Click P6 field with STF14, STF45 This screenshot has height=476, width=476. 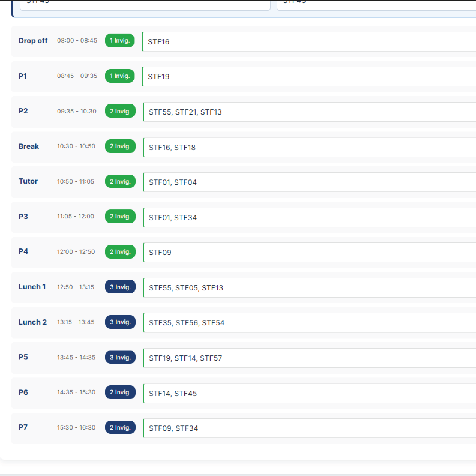click(309, 393)
